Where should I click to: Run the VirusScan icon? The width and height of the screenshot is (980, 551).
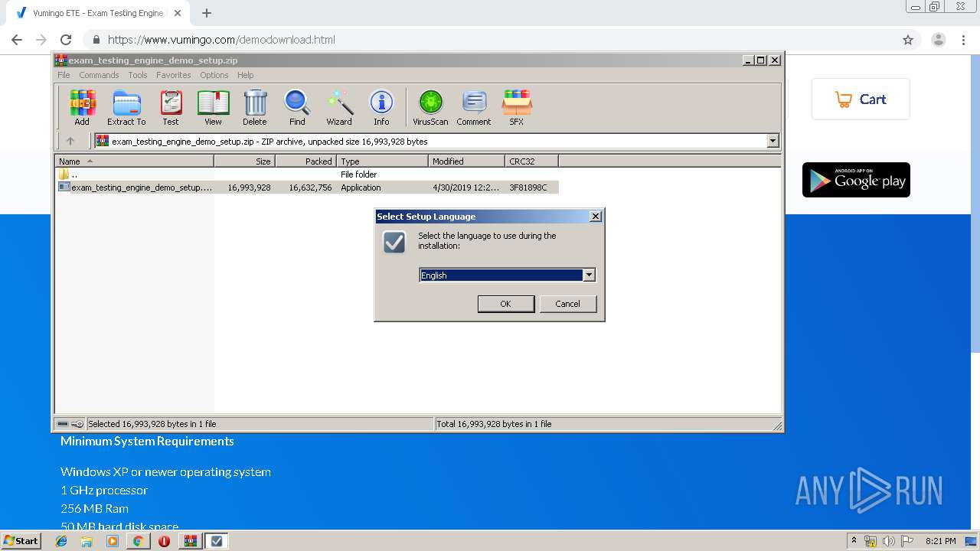[430, 107]
